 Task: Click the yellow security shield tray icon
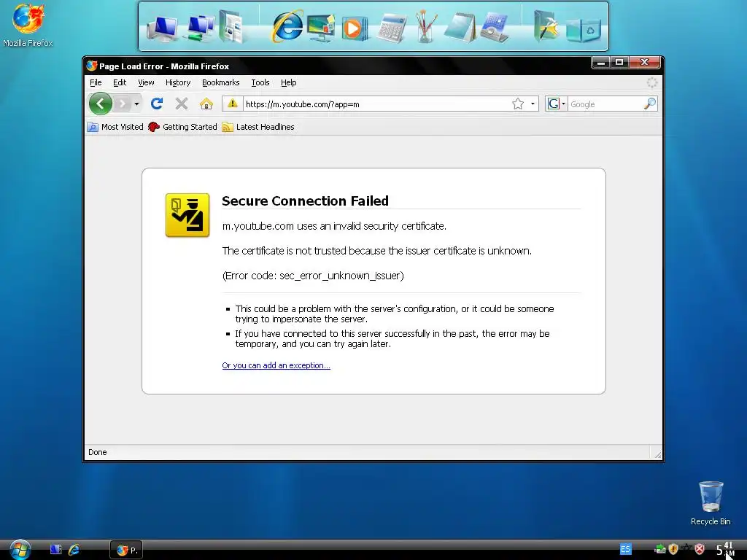tap(673, 549)
